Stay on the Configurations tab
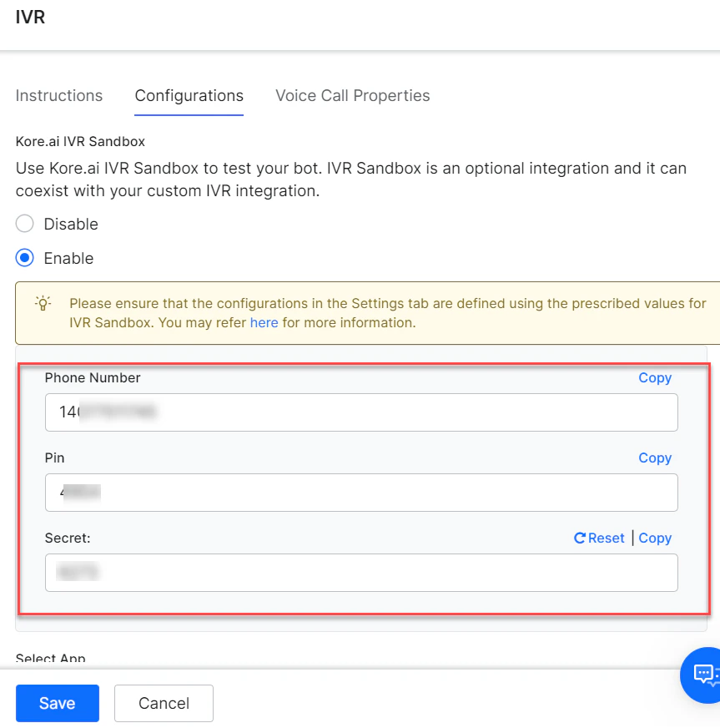The height and width of the screenshot is (728, 720). point(189,95)
